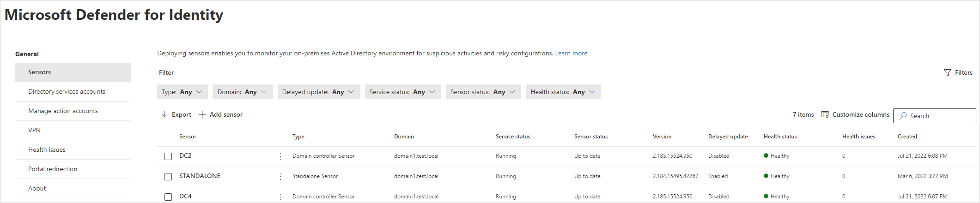Sort by the Sensor status column header

[590, 137]
